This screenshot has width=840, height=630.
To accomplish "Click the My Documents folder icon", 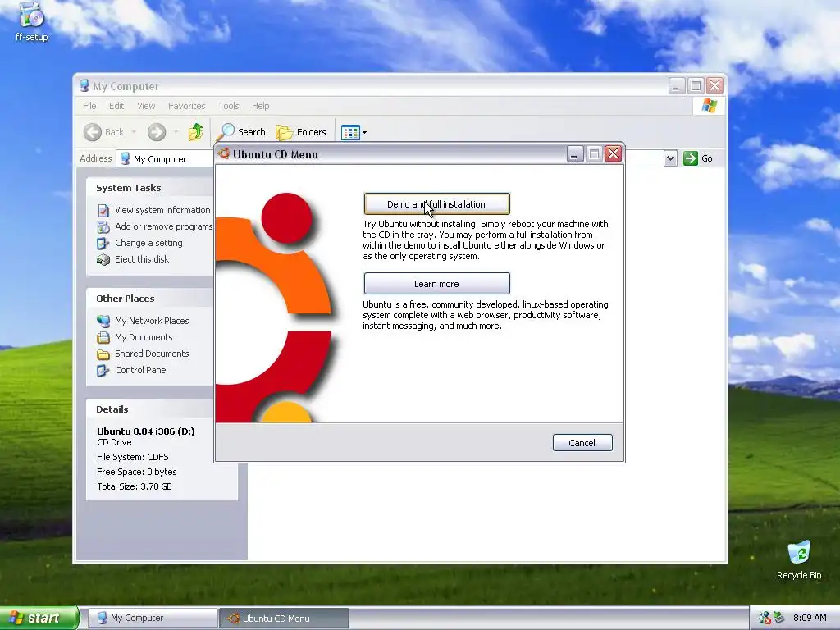I will (x=103, y=337).
